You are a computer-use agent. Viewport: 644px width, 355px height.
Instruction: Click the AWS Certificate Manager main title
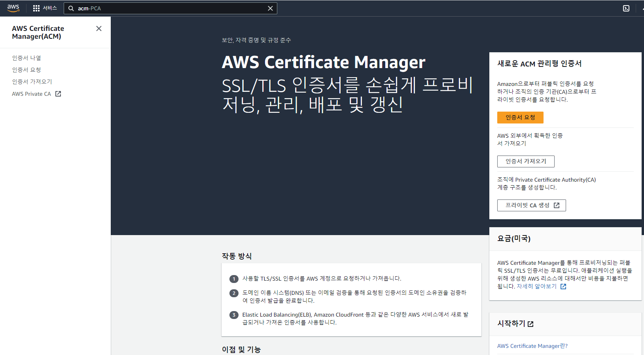click(324, 62)
